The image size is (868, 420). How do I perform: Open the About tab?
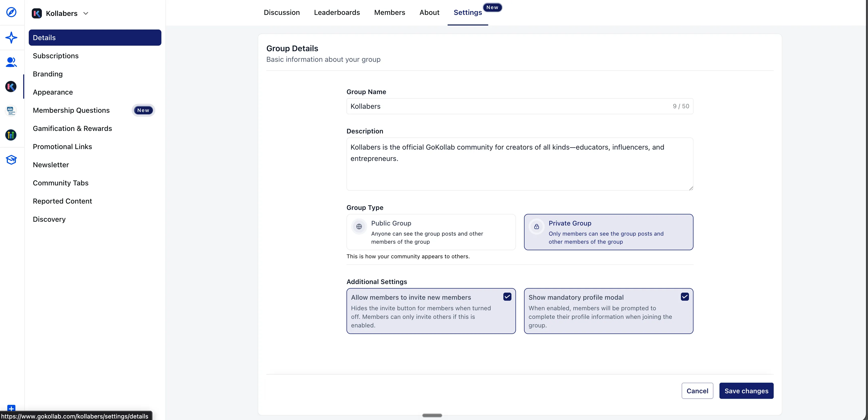[429, 12]
